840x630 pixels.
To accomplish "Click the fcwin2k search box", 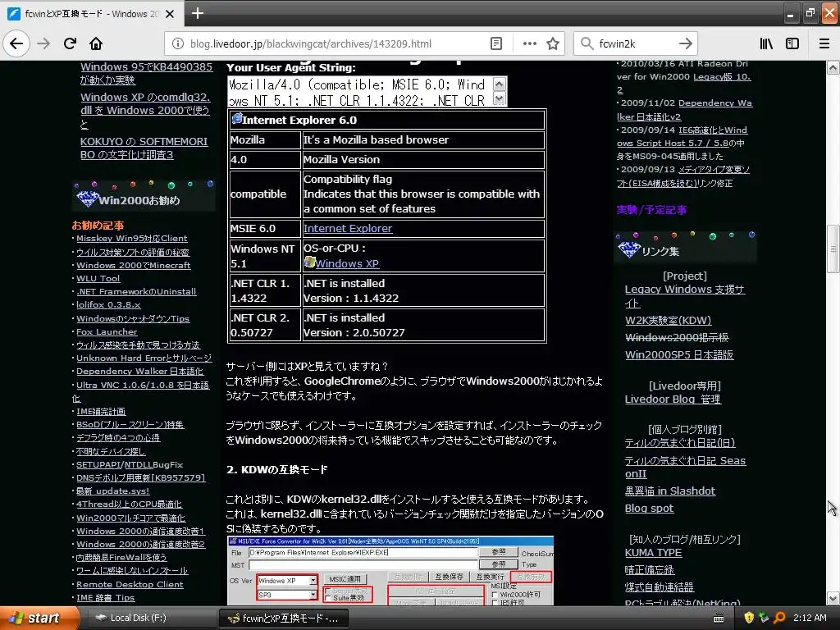I will coord(635,43).
